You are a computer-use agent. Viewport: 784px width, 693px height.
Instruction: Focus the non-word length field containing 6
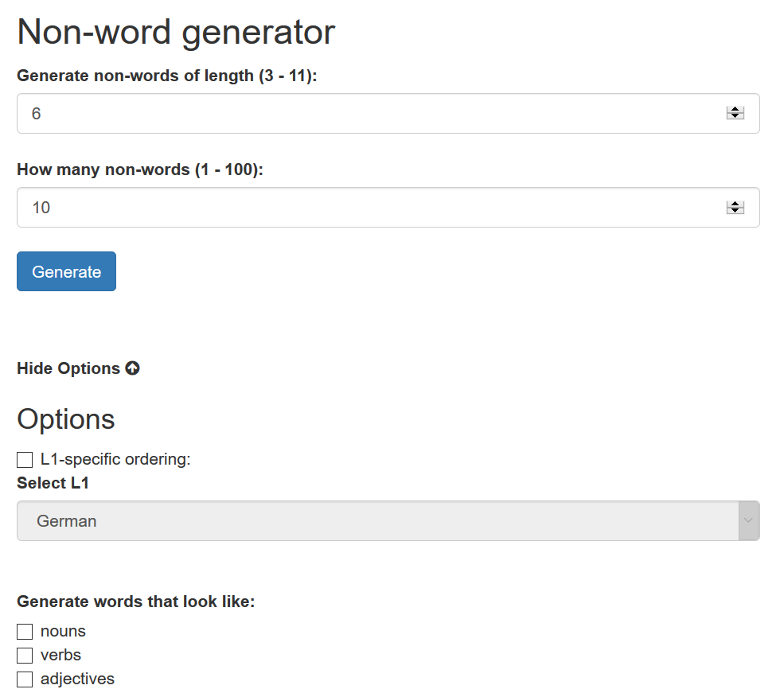coord(366,114)
